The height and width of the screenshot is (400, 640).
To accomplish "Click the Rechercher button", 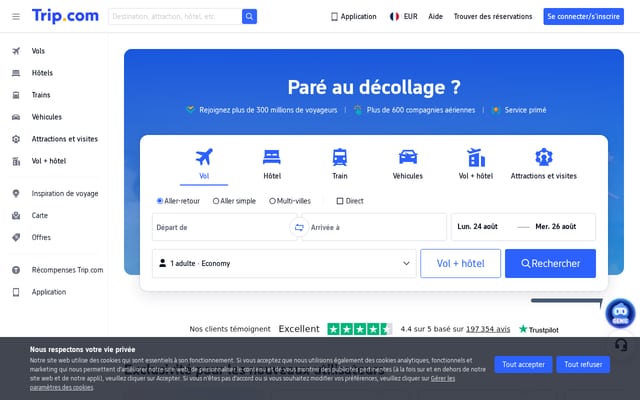I will pos(550,263).
